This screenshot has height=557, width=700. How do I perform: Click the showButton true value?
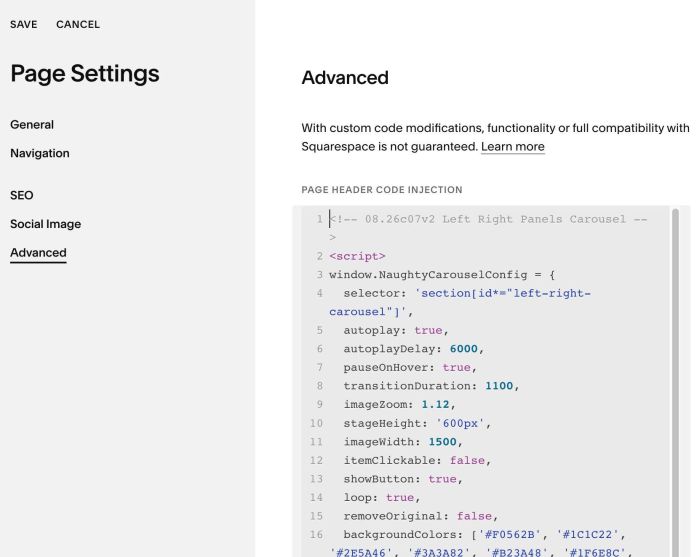tap(442, 479)
